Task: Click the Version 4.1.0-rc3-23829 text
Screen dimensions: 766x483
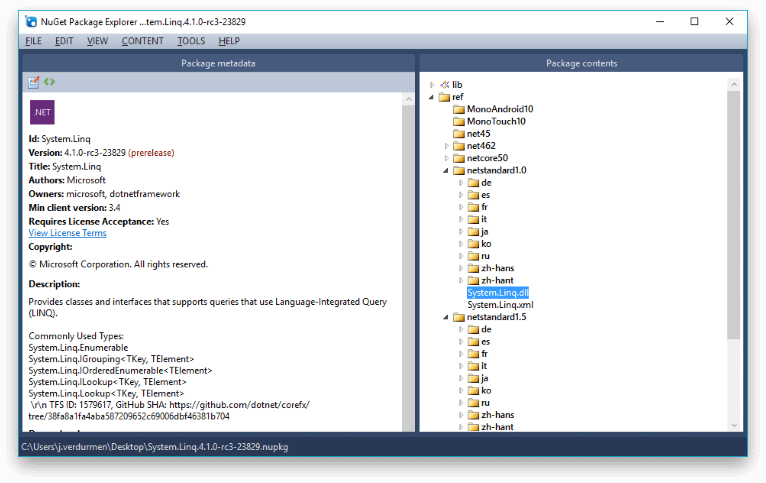Action: (x=101, y=153)
